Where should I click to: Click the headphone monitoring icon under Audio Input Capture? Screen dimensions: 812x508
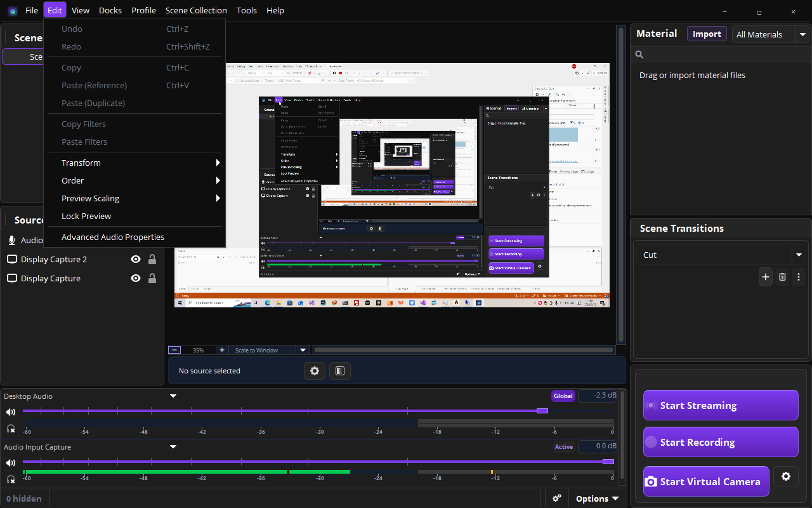[11, 479]
